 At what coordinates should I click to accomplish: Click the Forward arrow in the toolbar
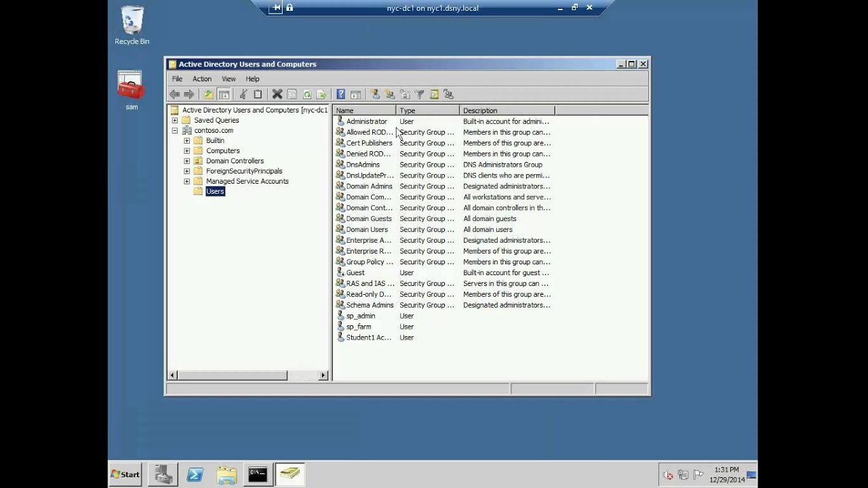pyautogui.click(x=189, y=94)
